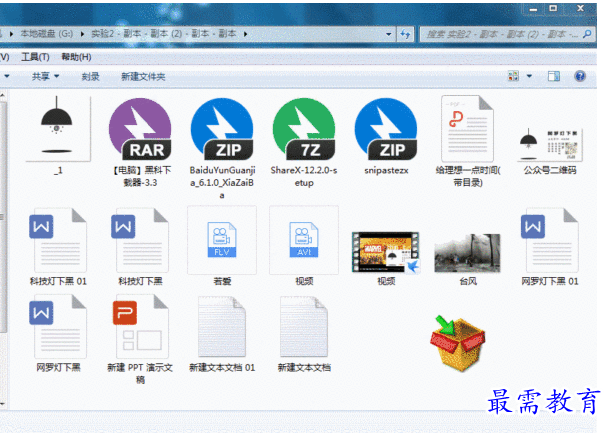Click 新建文件夹 to create folder
The image size is (609, 433).
(x=143, y=77)
